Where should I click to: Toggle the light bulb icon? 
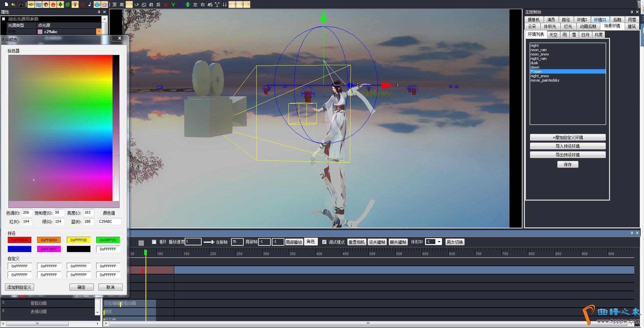coord(75,5)
